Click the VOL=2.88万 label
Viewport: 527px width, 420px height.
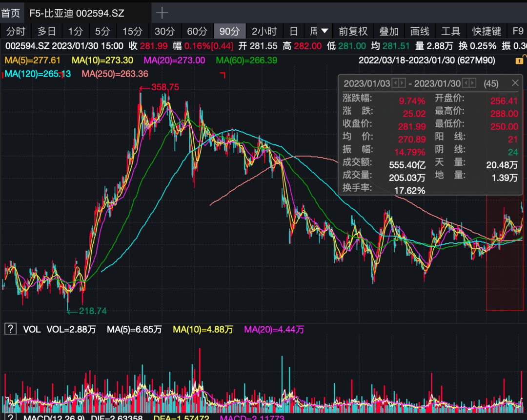pyautogui.click(x=71, y=329)
